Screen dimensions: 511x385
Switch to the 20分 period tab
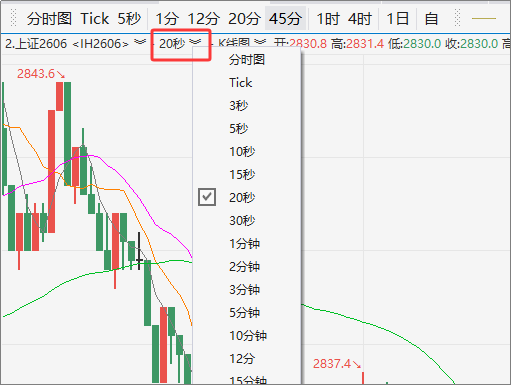click(x=244, y=18)
